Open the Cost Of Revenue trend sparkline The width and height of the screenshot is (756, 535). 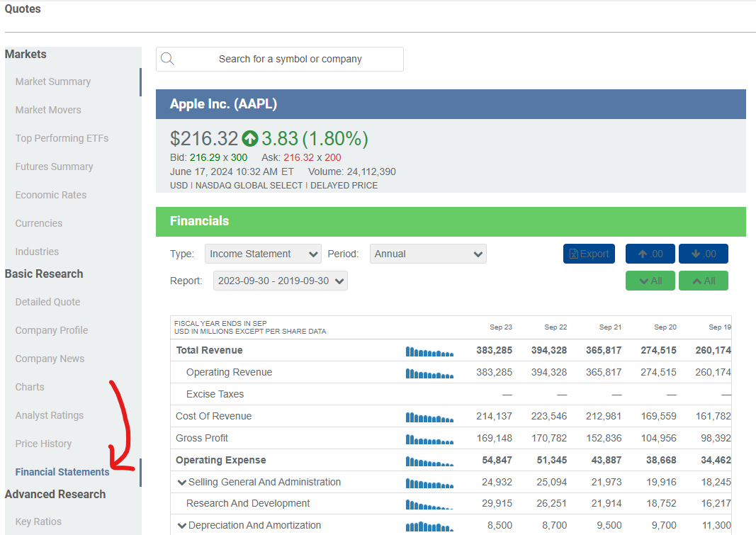point(429,417)
